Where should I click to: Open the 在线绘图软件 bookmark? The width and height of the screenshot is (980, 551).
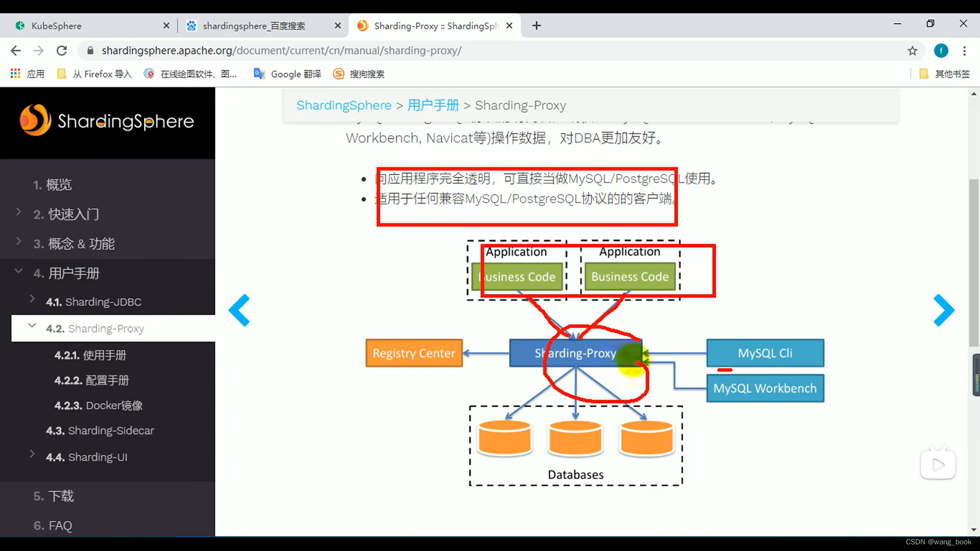click(x=190, y=74)
